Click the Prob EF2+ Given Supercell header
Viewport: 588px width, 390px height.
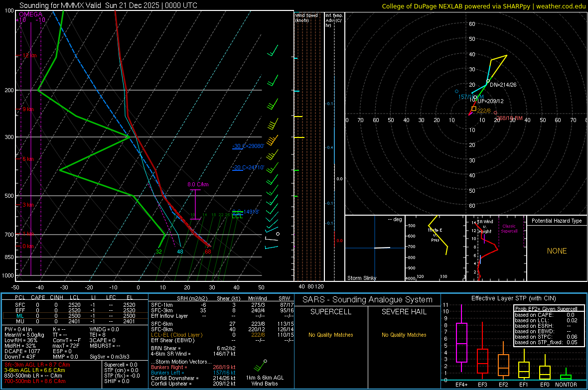[546, 309]
